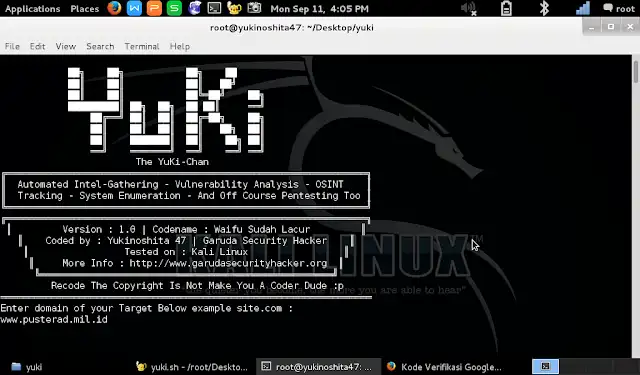The image size is (640, 375).
Task: Switch to yuki.sh editor window in taskbar
Action: pos(192,367)
